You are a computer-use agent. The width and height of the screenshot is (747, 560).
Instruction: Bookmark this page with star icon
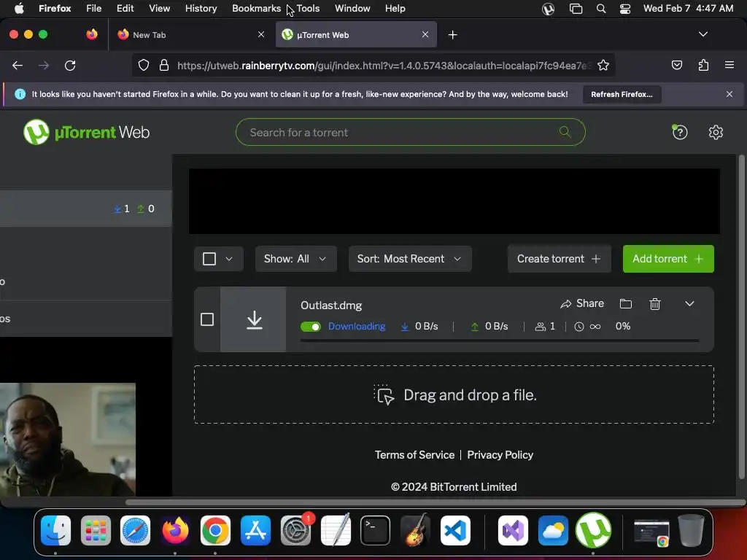tap(603, 65)
